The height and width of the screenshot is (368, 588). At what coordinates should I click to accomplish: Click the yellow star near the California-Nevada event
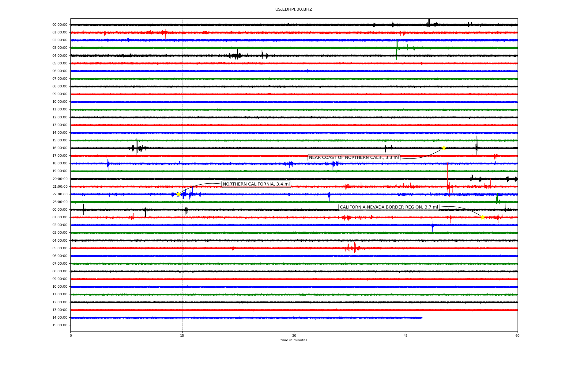point(483,217)
